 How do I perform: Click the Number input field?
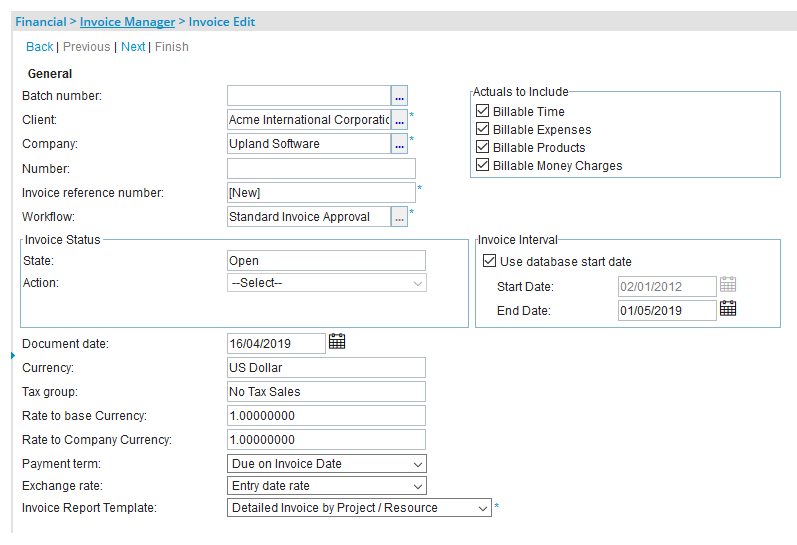321,169
